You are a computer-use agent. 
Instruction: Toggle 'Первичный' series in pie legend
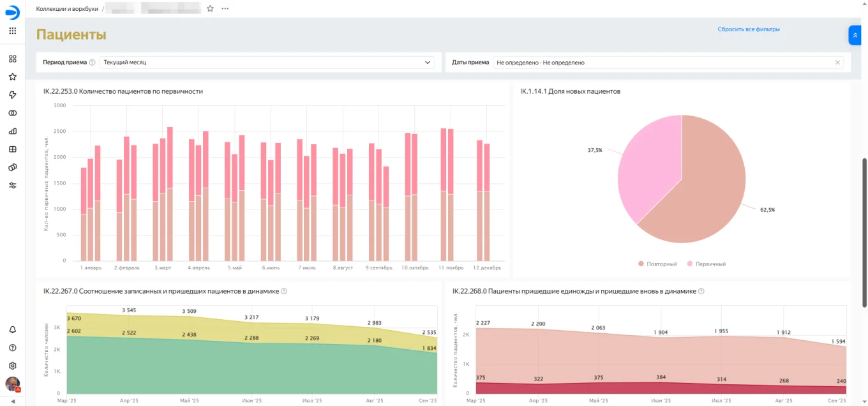pyautogui.click(x=707, y=264)
